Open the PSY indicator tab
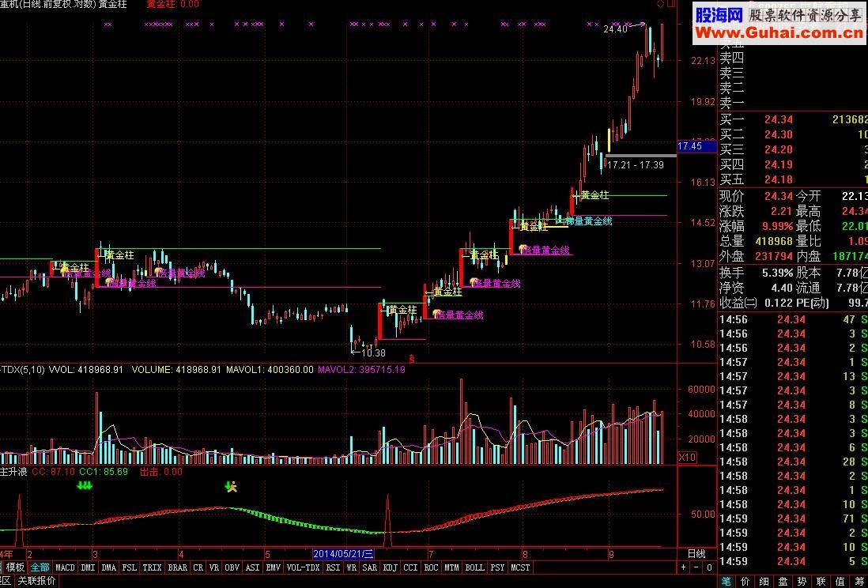 click(498, 567)
